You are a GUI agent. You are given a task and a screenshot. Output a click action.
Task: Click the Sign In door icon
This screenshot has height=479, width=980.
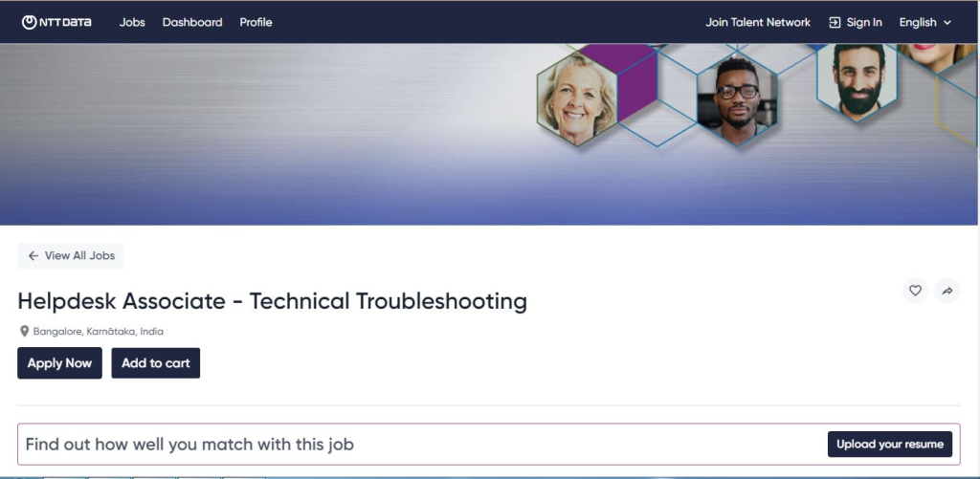835,23
